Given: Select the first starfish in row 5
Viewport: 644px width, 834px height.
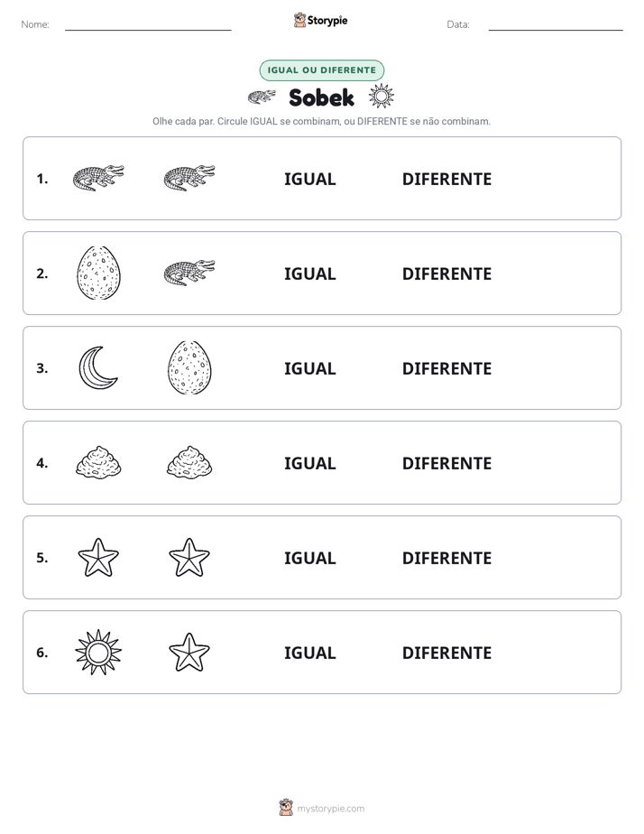Looking at the screenshot, I should pos(98,558).
